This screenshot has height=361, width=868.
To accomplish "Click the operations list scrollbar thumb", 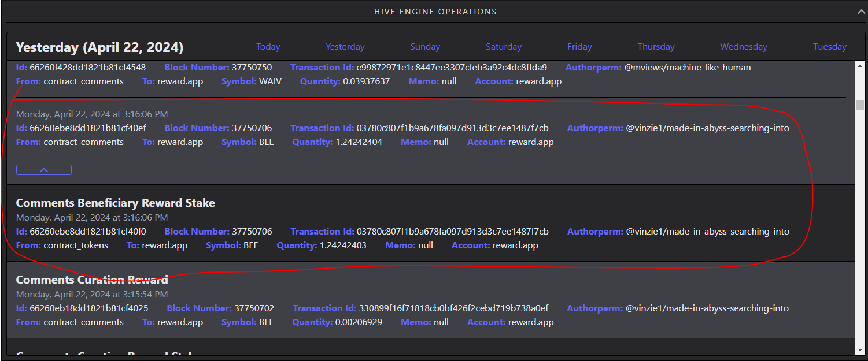I will point(860,105).
